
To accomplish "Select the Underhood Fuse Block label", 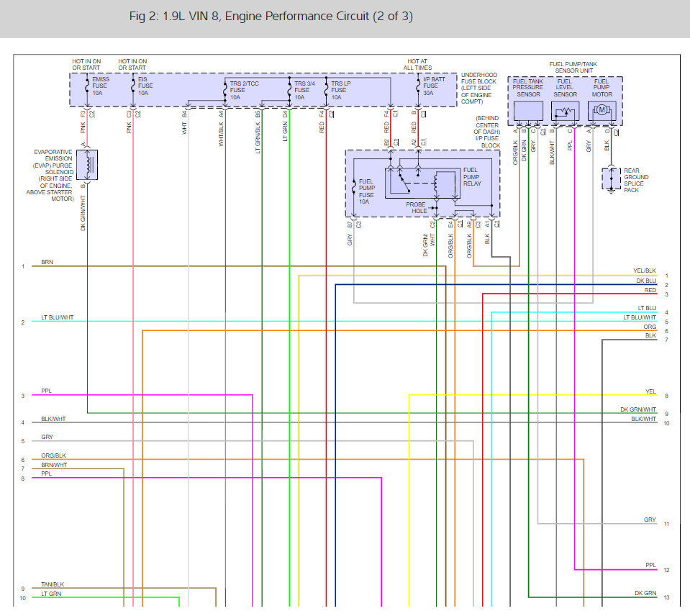I will point(478,88).
